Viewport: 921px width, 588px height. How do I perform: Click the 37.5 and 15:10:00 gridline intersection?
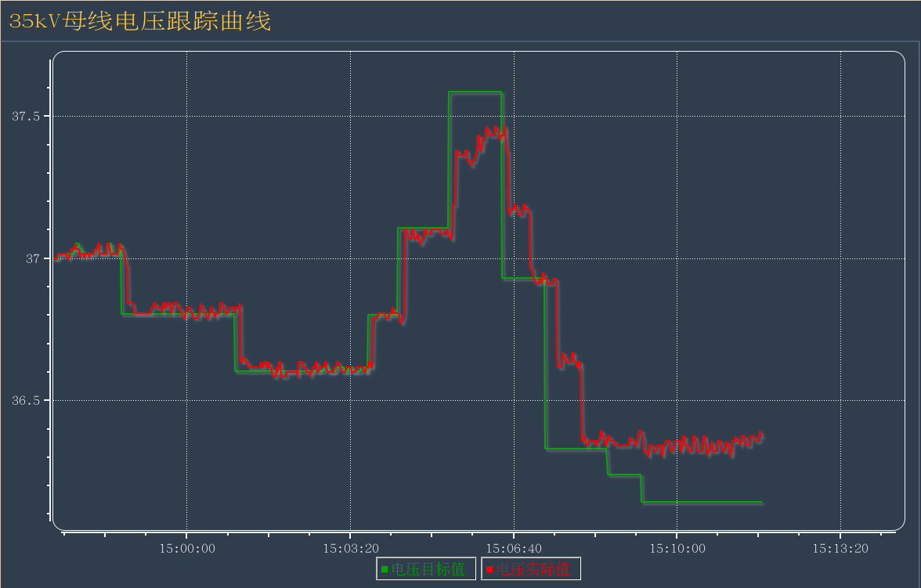coord(677,117)
